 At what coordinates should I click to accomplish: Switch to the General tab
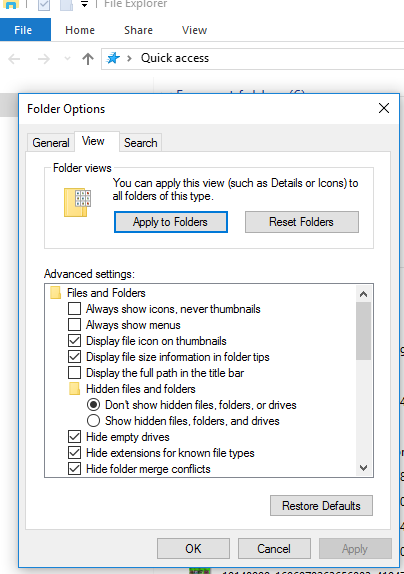pos(51,143)
